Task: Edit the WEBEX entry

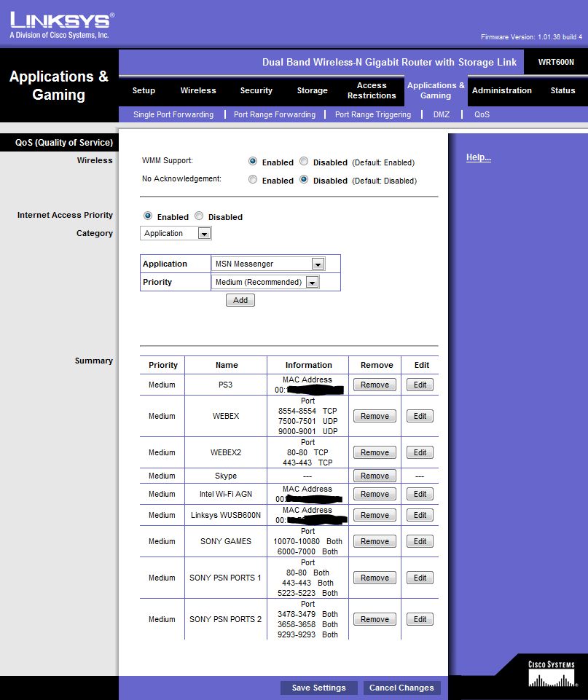Action: pos(420,416)
